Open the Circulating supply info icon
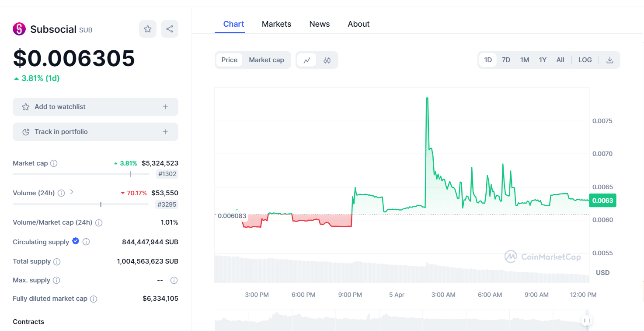Image resolution: width=644 pixels, height=331 pixels. coord(86,242)
